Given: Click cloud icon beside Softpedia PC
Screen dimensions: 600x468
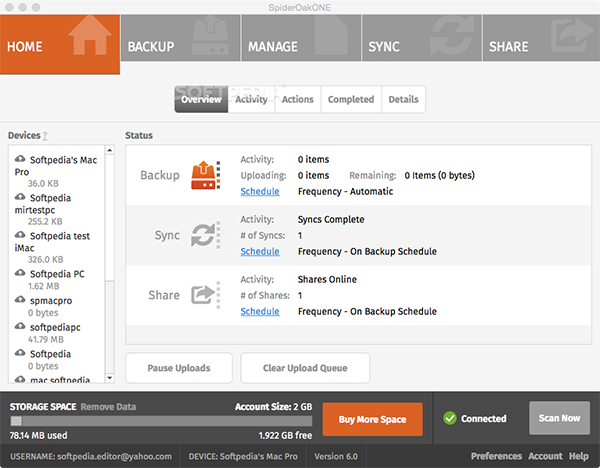Looking at the screenshot, I should pos(20,273).
